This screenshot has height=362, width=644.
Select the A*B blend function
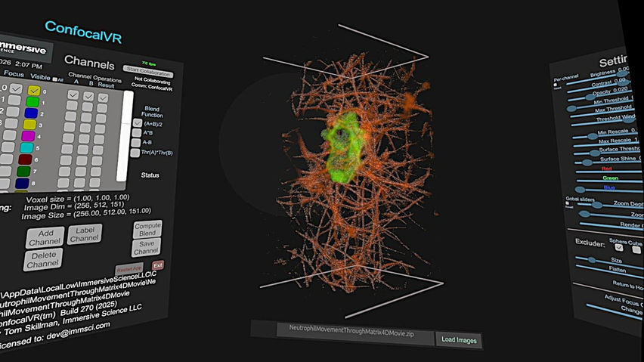(136, 132)
